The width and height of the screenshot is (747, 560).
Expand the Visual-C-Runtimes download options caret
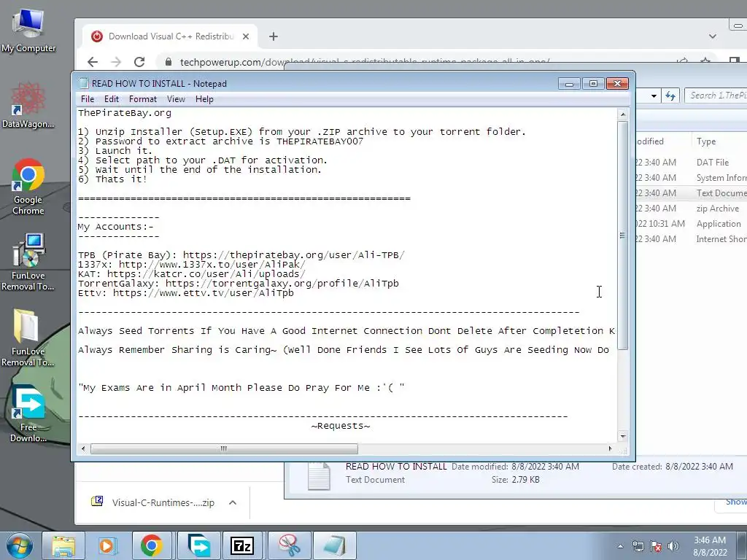point(233,502)
